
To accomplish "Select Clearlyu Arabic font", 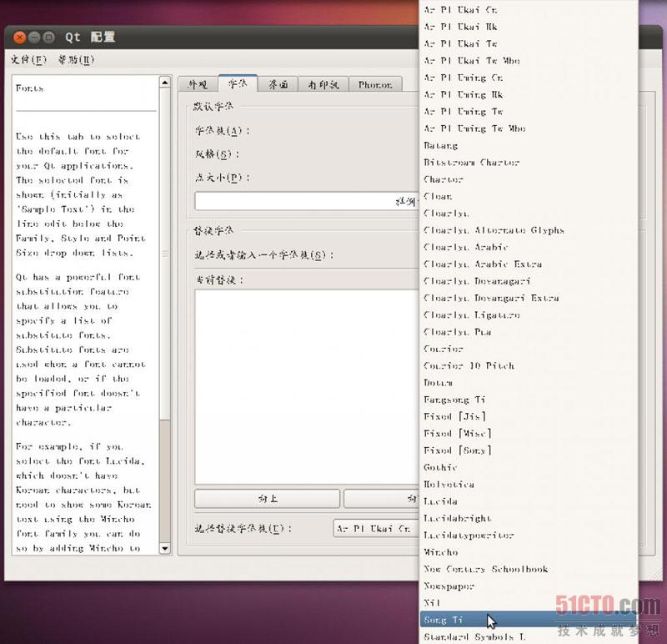I will point(529,247).
